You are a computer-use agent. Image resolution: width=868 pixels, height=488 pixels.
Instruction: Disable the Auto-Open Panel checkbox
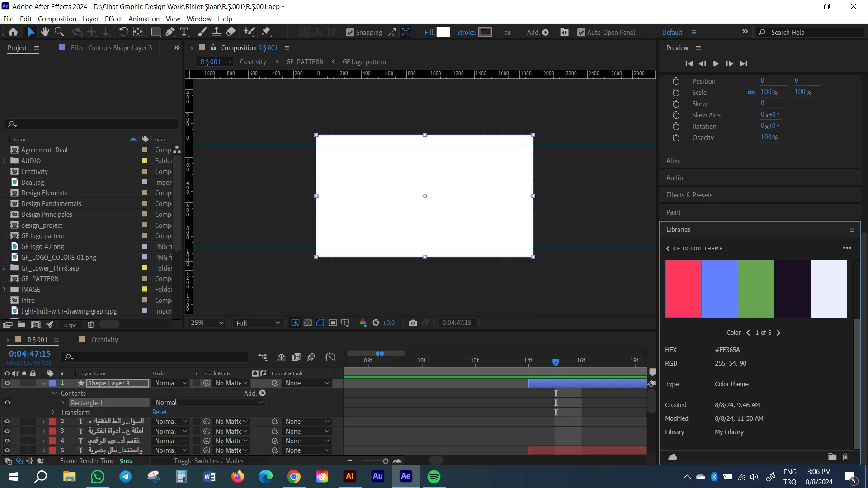(581, 33)
